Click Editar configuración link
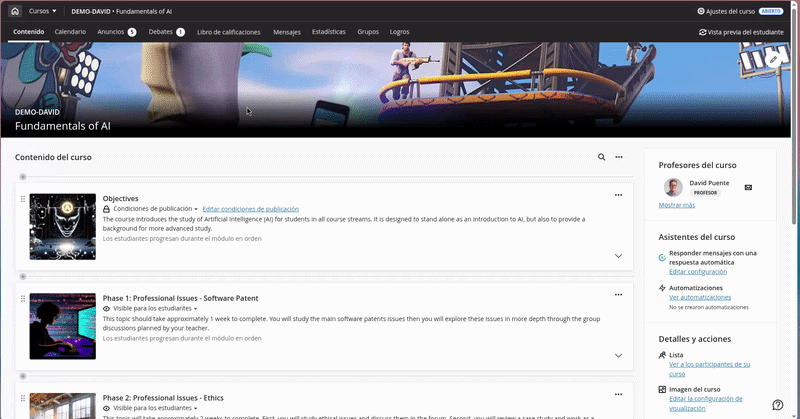 [698, 272]
